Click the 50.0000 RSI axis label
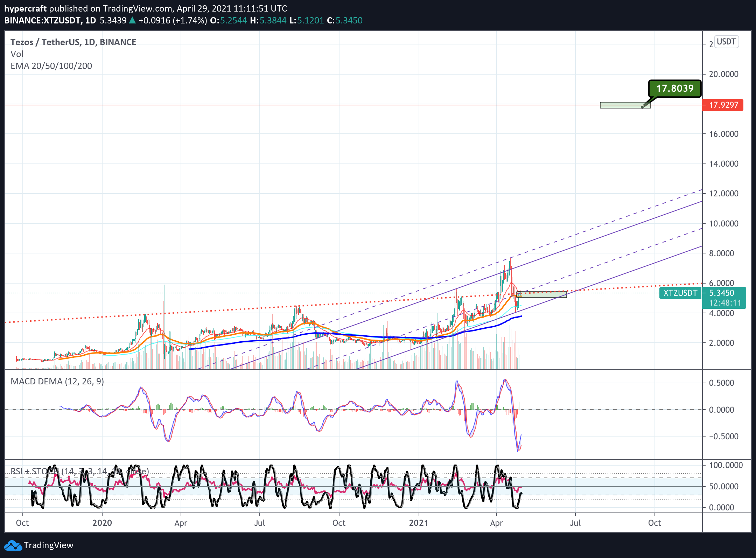The width and height of the screenshot is (756, 558). 723,487
